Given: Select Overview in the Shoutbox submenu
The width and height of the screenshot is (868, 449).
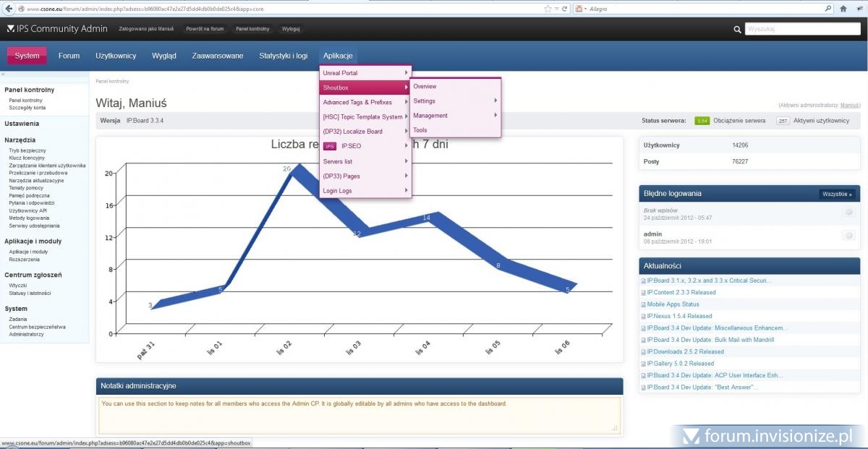Looking at the screenshot, I should pyautogui.click(x=425, y=87).
